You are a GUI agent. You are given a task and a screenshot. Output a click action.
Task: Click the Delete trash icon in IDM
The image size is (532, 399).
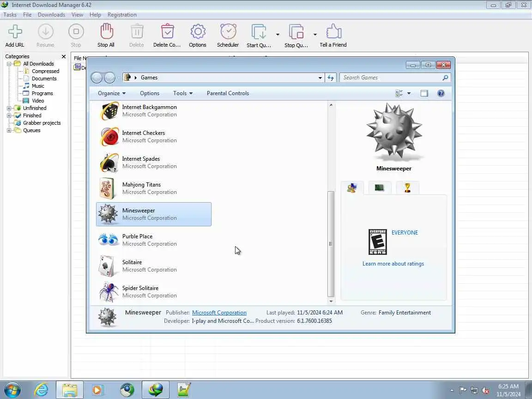pyautogui.click(x=137, y=35)
